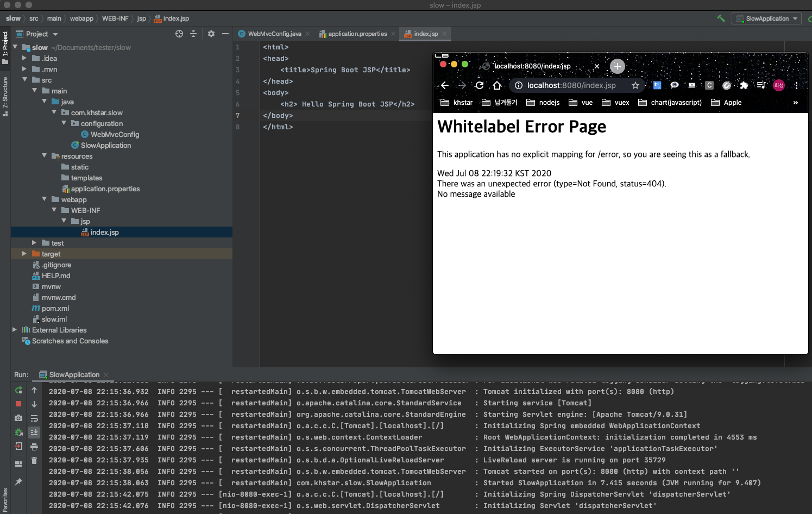Open Project view selector dropdown
Viewport: 812px width, 514px height.
37,34
